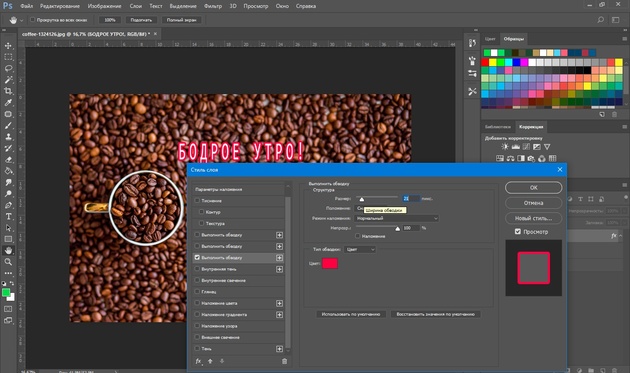Enable the Наложение узора checkbox
This screenshot has height=373, width=630.
[197, 326]
